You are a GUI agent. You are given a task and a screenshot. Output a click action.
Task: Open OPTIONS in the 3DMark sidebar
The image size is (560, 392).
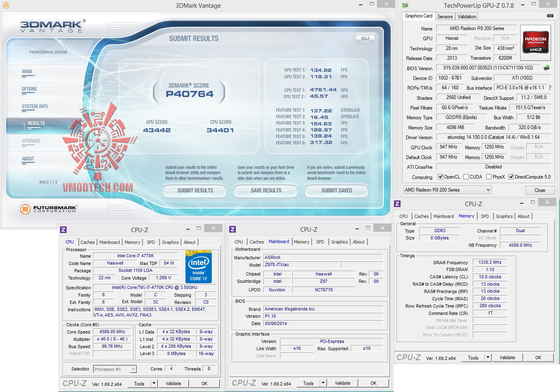pyautogui.click(x=29, y=89)
